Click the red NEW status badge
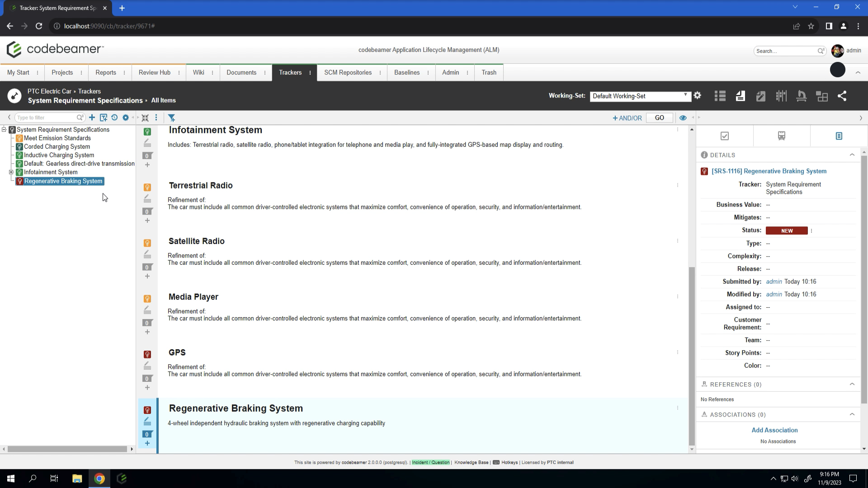 [x=787, y=231]
